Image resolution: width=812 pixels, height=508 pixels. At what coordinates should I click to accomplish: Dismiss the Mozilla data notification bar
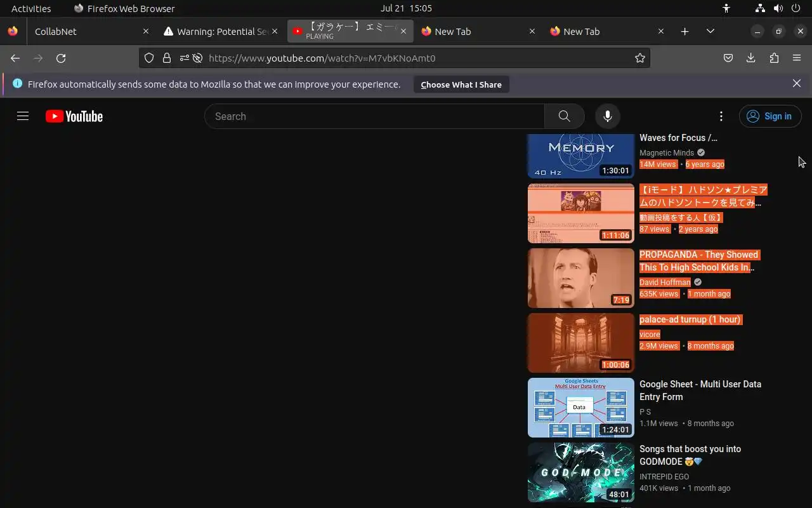(x=797, y=83)
